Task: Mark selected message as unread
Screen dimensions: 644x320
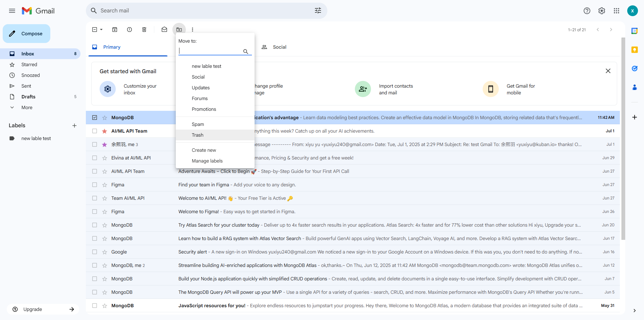Action: [164, 30]
